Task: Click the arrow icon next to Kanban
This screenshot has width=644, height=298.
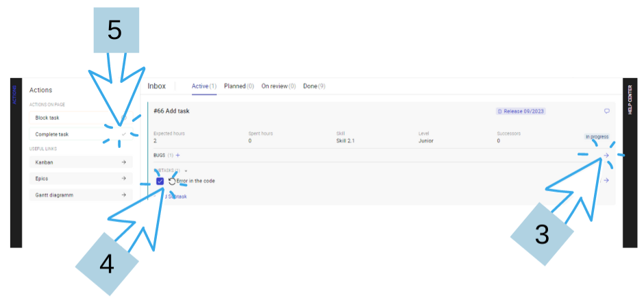Action: (x=123, y=162)
